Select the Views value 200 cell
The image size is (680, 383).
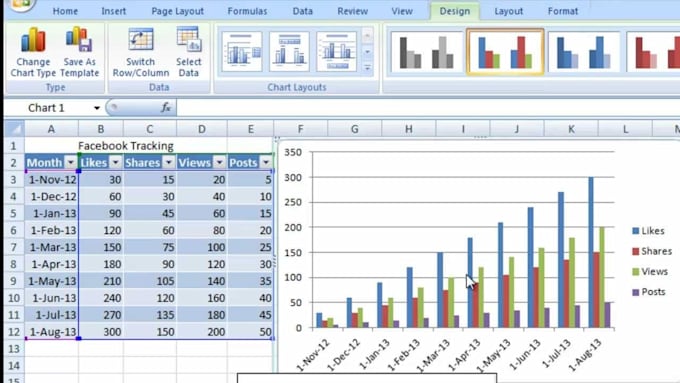pyautogui.click(x=202, y=332)
